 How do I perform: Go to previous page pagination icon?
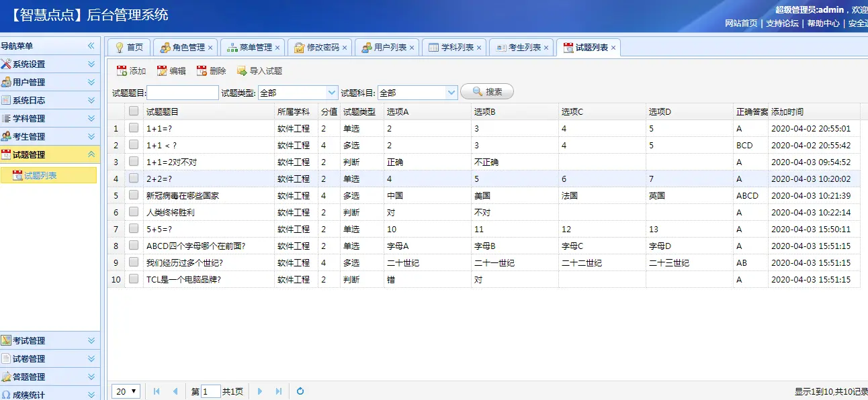pyautogui.click(x=175, y=391)
